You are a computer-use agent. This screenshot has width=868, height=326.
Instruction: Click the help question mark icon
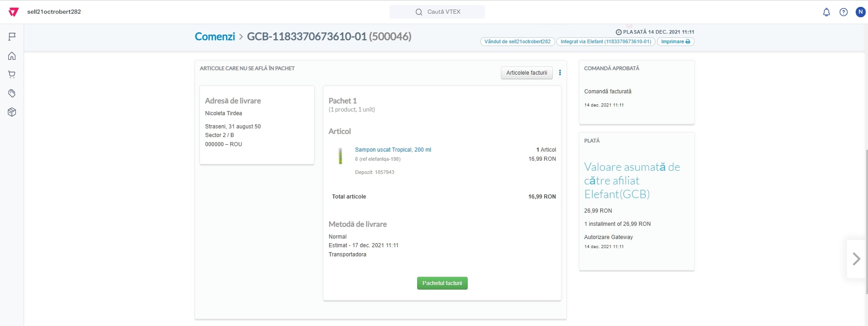click(843, 12)
